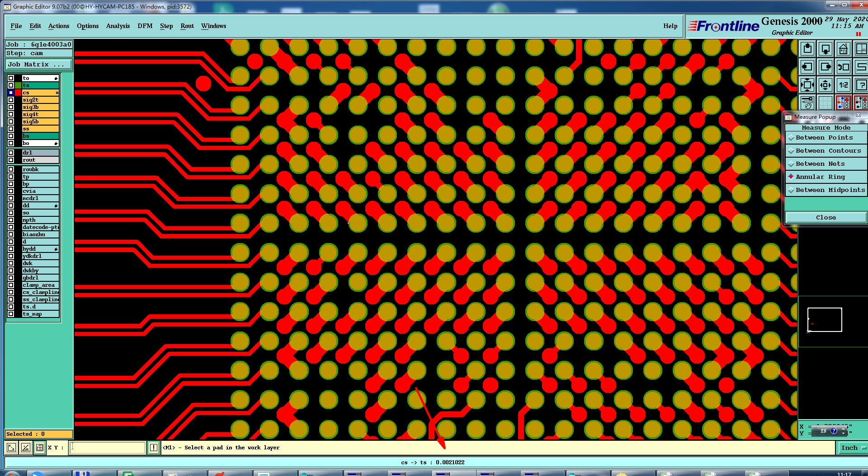Click the arrow marker on layer bo

pyautogui.click(x=56, y=144)
